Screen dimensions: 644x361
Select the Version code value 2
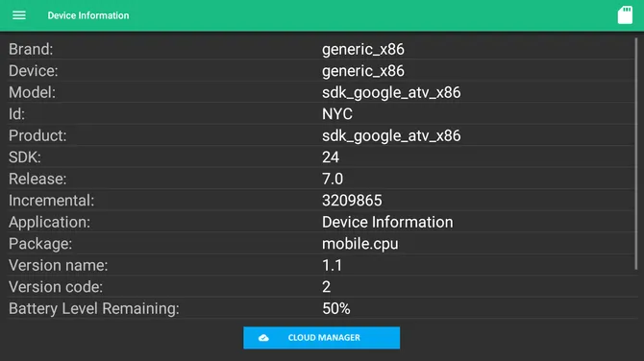pos(326,287)
